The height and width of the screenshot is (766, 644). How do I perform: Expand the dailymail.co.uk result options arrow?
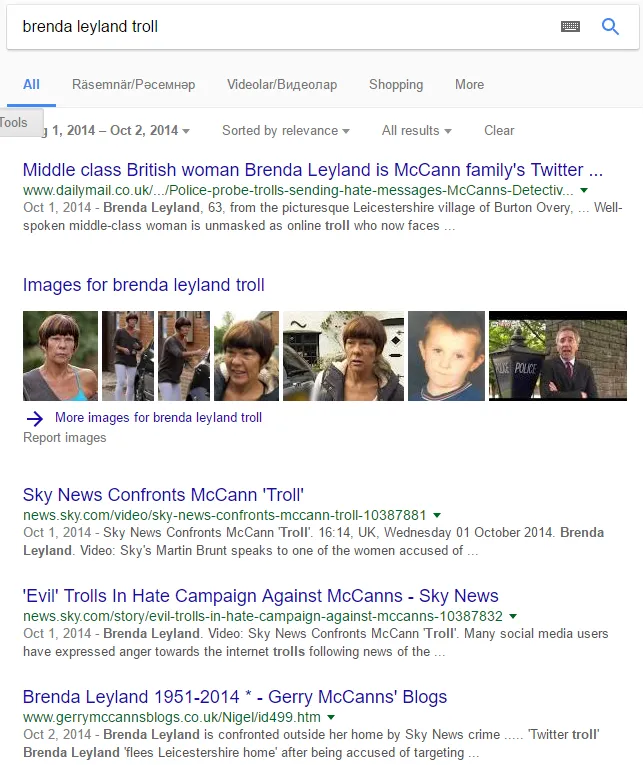pos(584,190)
